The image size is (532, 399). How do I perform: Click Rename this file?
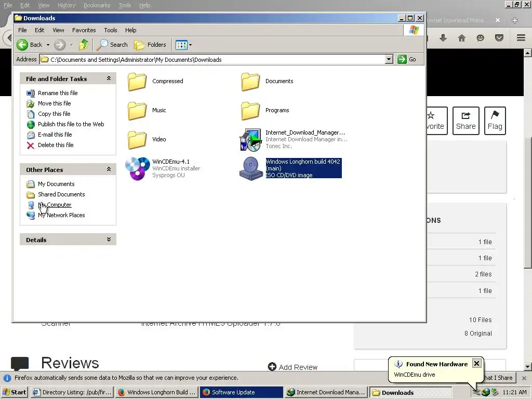click(58, 93)
